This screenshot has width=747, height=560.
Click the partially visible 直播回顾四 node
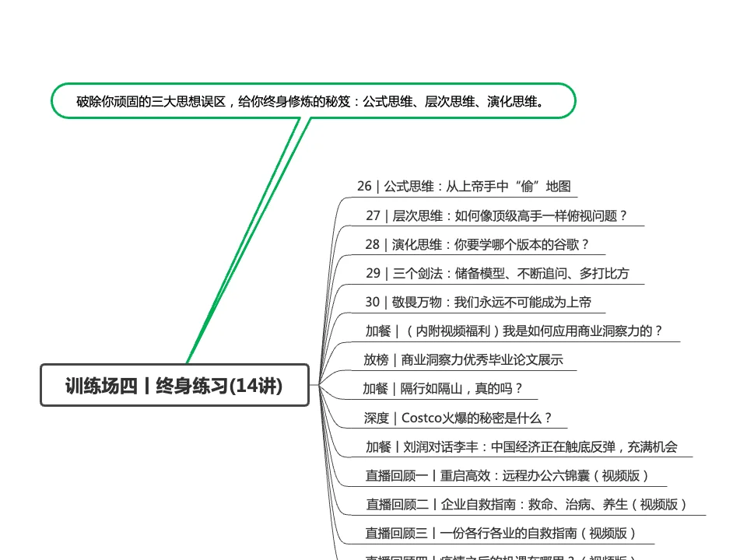point(506,557)
